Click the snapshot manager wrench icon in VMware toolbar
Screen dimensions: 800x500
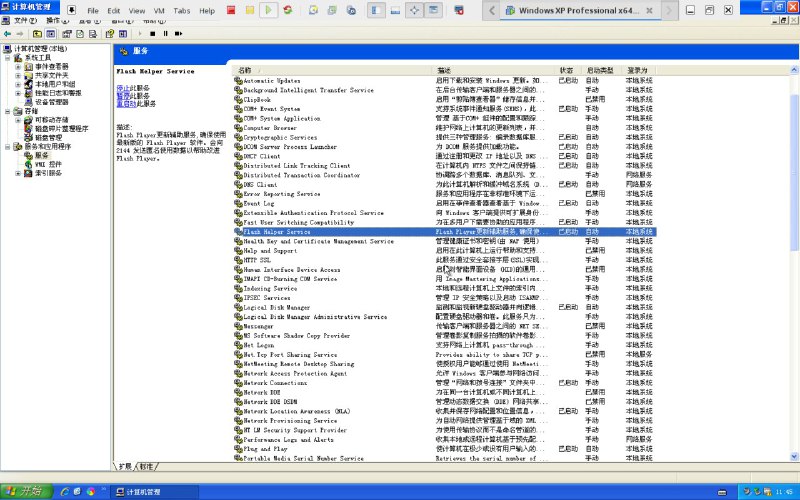click(351, 10)
